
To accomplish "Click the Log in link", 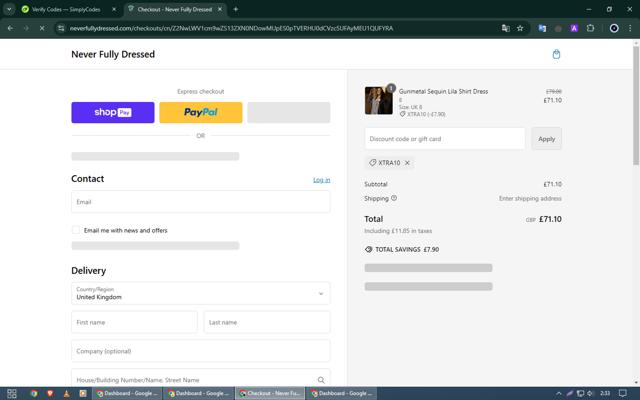I will 322,180.
